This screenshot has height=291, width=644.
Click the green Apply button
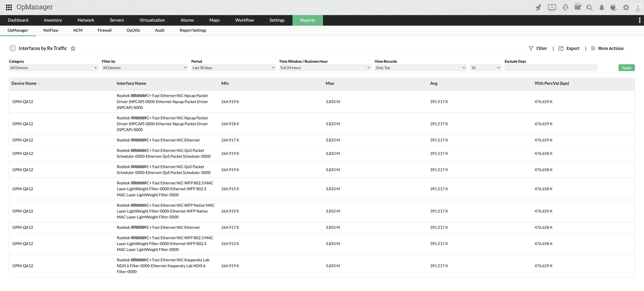tap(626, 68)
